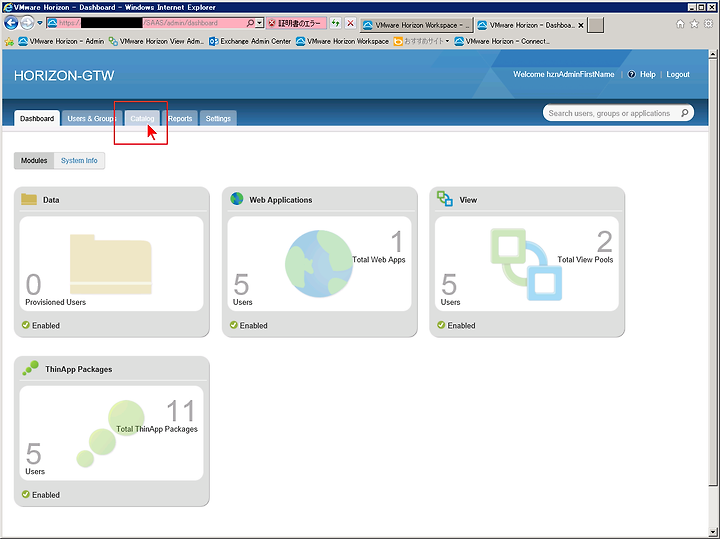Click the Enabled checkmark icon under ThinApp Packages
The width and height of the screenshot is (720, 539).
(x=26, y=494)
